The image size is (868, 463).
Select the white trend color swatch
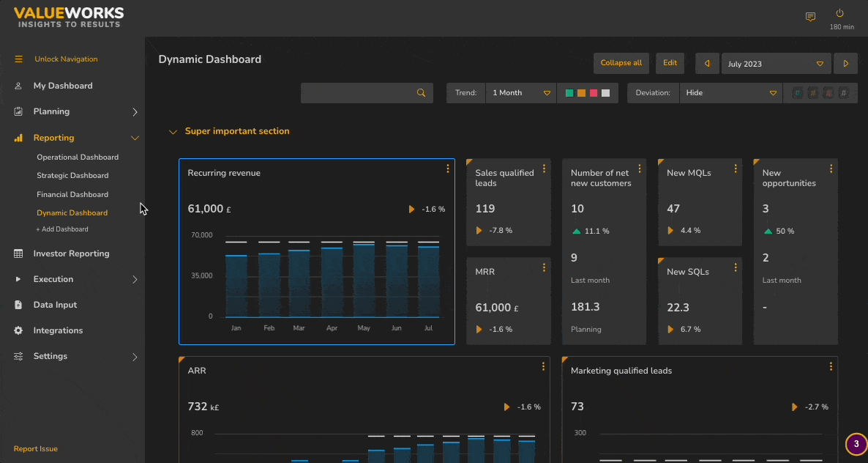tap(605, 93)
